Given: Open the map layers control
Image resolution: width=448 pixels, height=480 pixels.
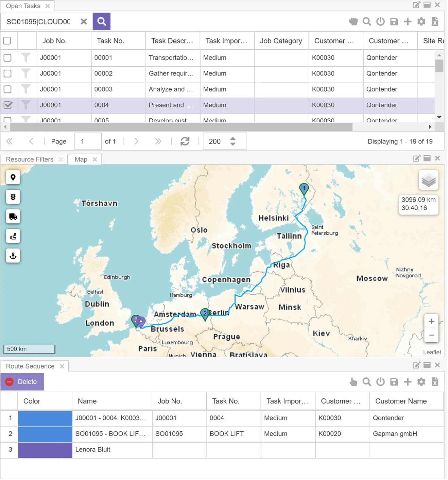Looking at the screenshot, I should click(429, 180).
